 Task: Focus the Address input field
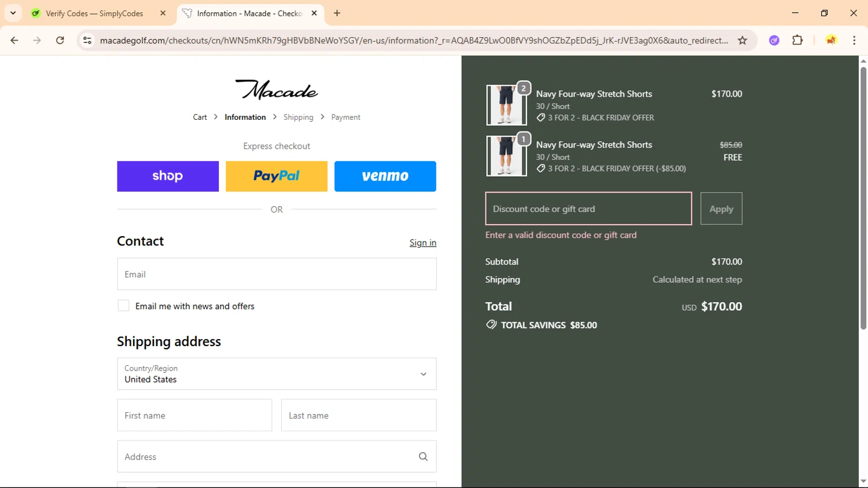click(x=277, y=456)
